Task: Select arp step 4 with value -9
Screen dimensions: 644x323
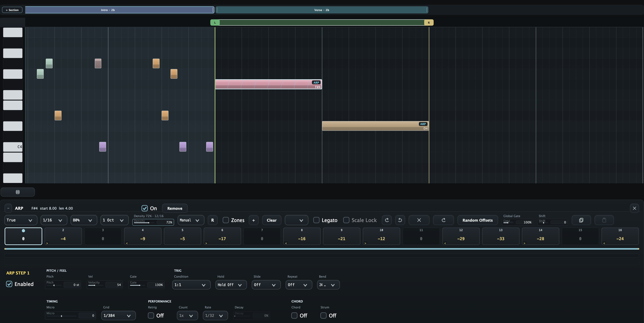Action: (143, 236)
